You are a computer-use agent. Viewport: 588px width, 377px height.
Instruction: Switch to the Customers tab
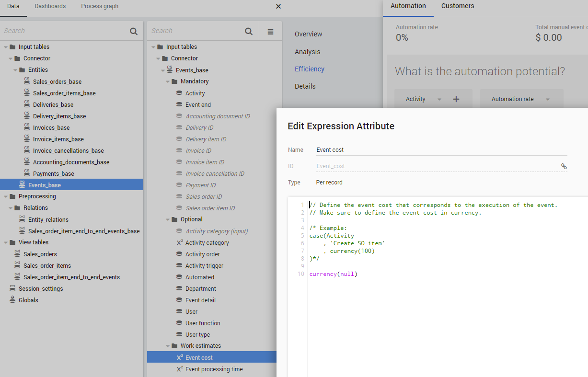tap(457, 6)
